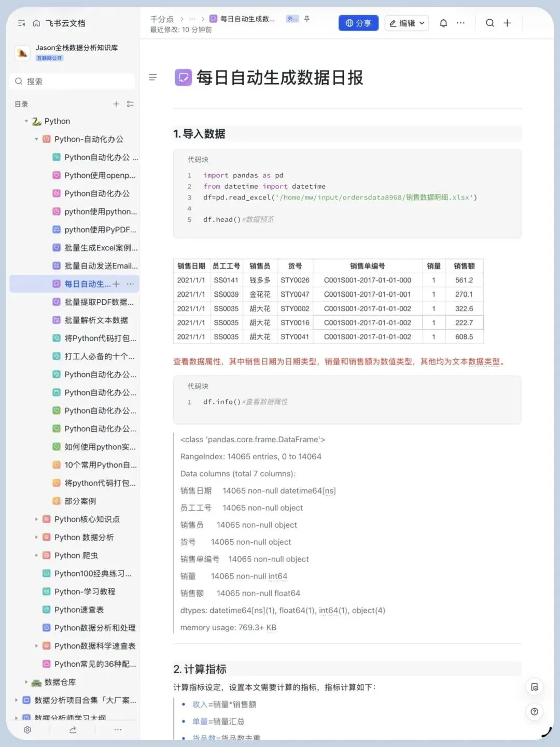Click the sidebar search field
The height and width of the screenshot is (747, 560).
coord(72,81)
